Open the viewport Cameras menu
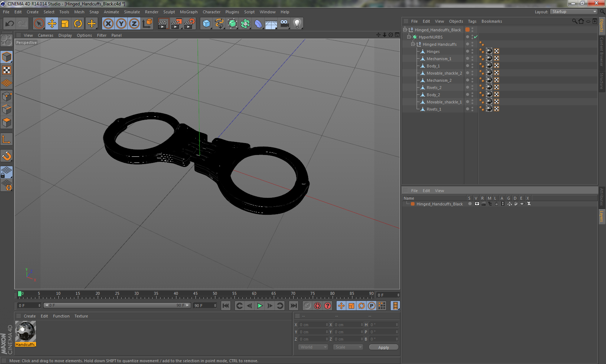The height and width of the screenshot is (364, 606). [x=45, y=35]
